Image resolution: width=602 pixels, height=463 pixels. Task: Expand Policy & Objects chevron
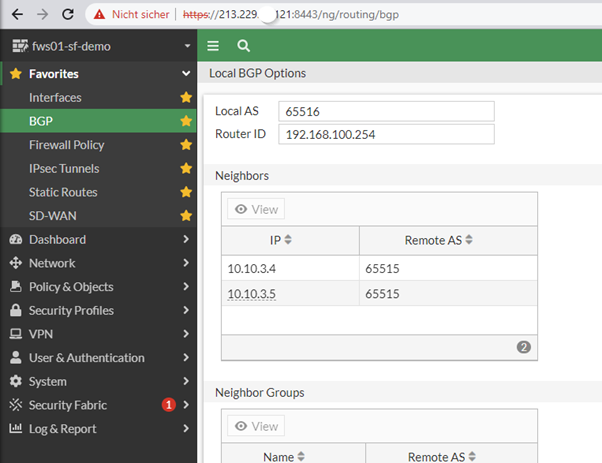click(x=186, y=286)
